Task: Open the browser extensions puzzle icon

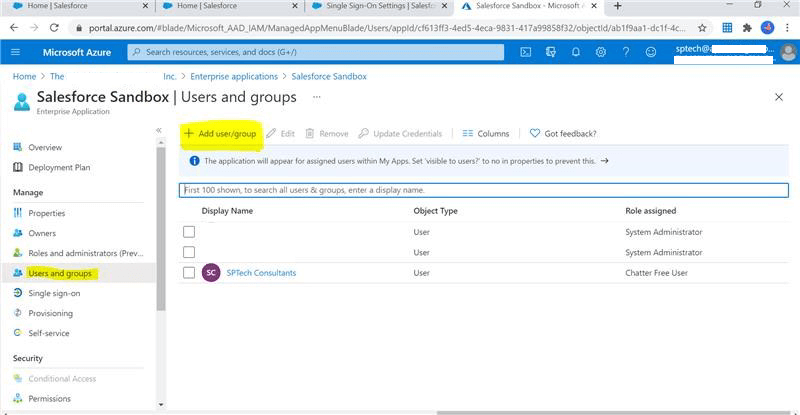Action: pyautogui.click(x=747, y=28)
